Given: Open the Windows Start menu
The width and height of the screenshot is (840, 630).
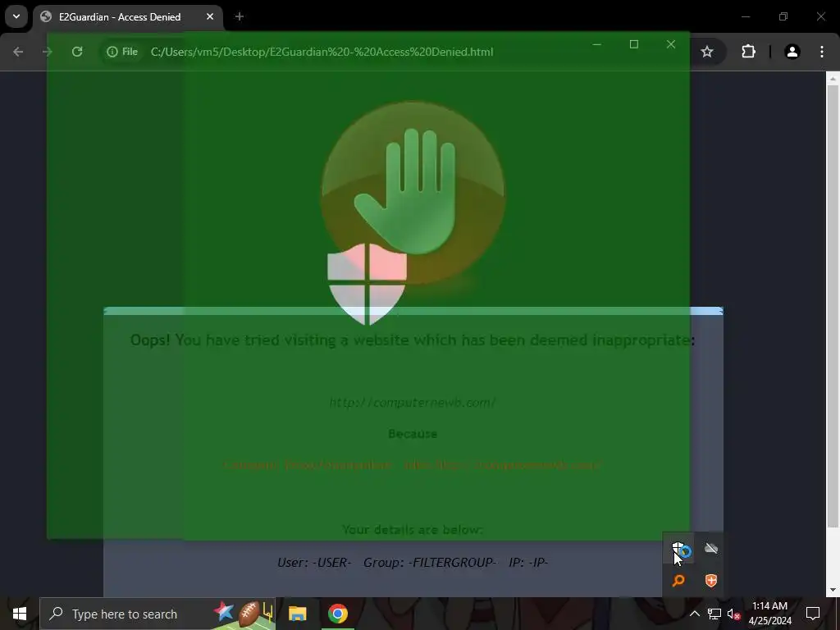Looking at the screenshot, I should click(20, 614).
